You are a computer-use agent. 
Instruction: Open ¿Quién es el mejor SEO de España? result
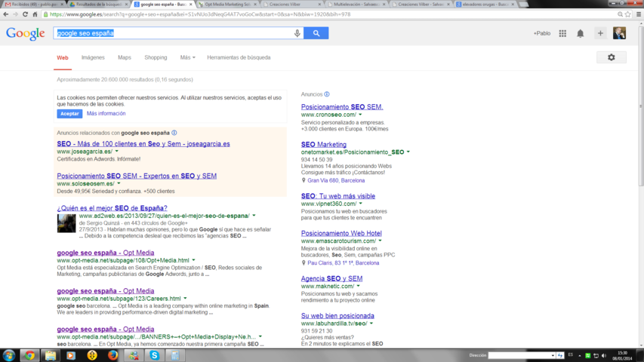[112, 208]
